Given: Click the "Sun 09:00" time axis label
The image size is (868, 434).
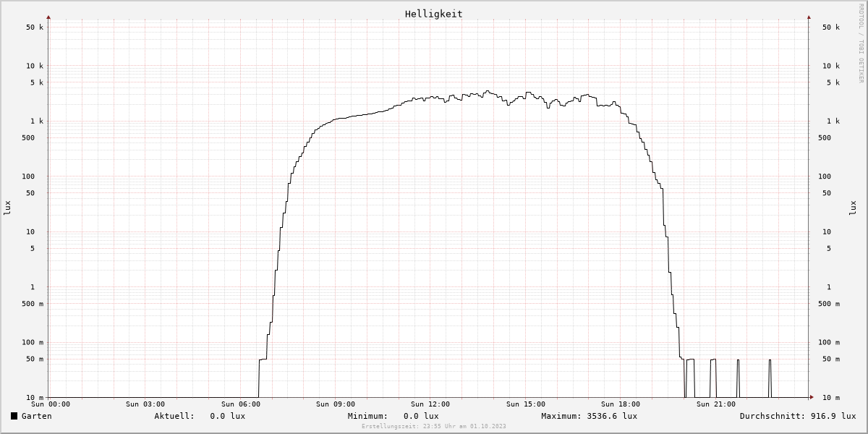Looking at the screenshot, I should tap(336, 404).
